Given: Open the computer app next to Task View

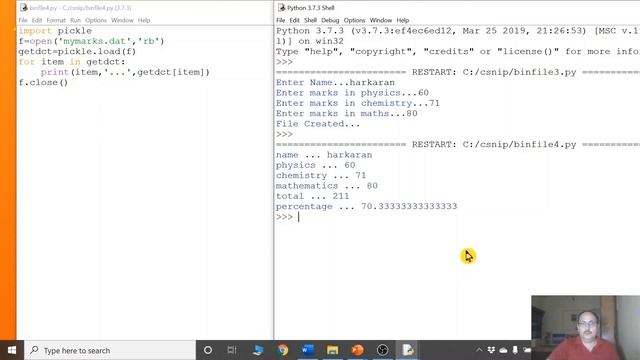Looking at the screenshot, I should (x=258, y=350).
